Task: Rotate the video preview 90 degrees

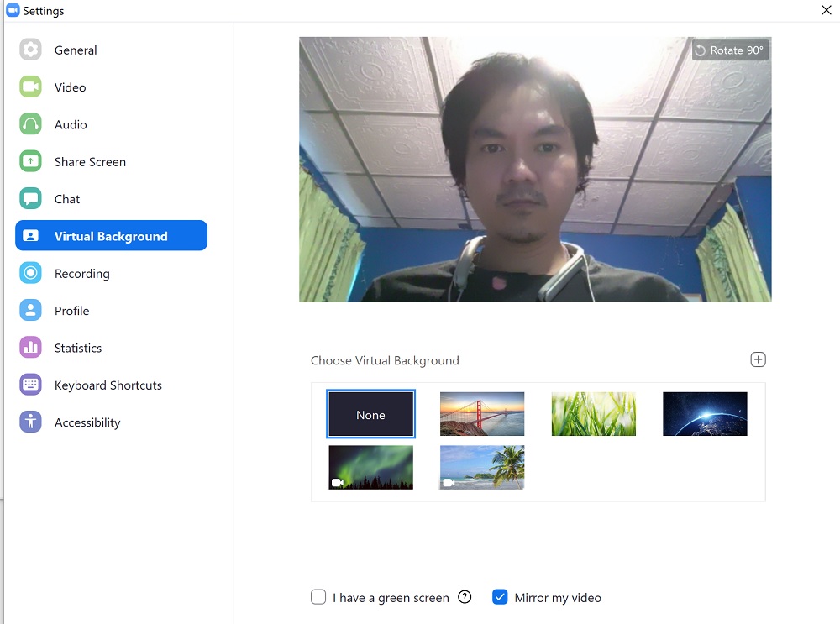Action: [730, 50]
